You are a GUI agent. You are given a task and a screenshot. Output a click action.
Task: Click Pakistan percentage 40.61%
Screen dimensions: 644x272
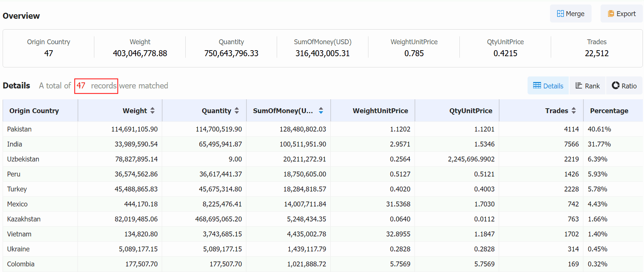tap(599, 129)
